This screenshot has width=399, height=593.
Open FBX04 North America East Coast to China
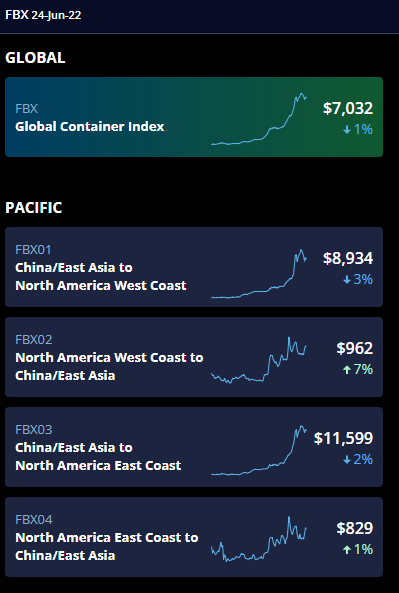coord(194,537)
